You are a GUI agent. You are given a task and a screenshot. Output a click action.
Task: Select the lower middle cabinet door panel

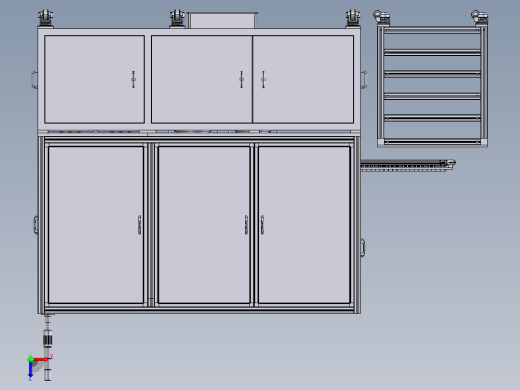[204, 225]
